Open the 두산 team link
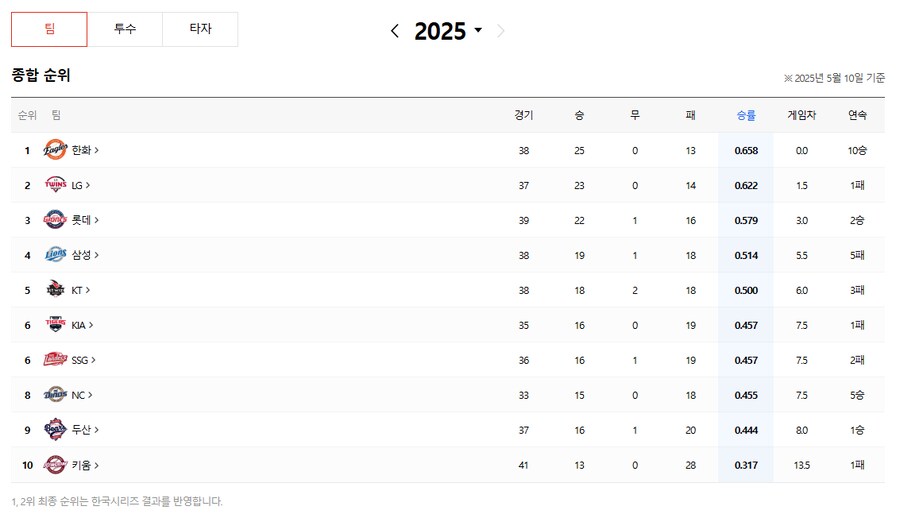 85,430
